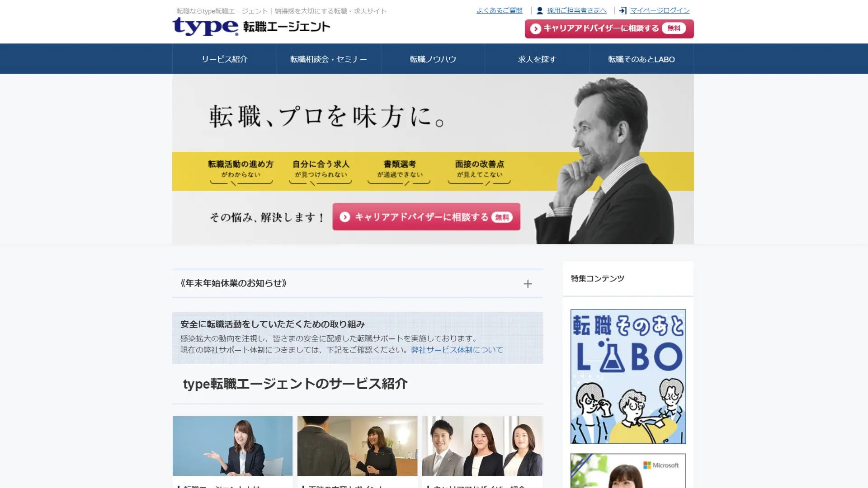Open 弊社サービス体制について link

[457, 350]
